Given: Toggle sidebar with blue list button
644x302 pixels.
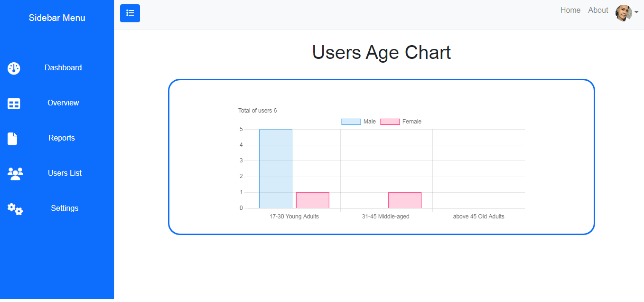Looking at the screenshot, I should pos(130,13).
